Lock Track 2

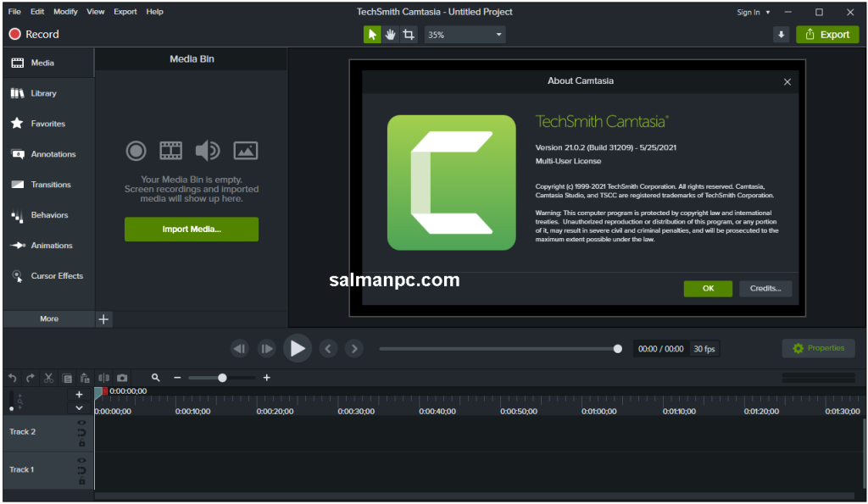81,443
